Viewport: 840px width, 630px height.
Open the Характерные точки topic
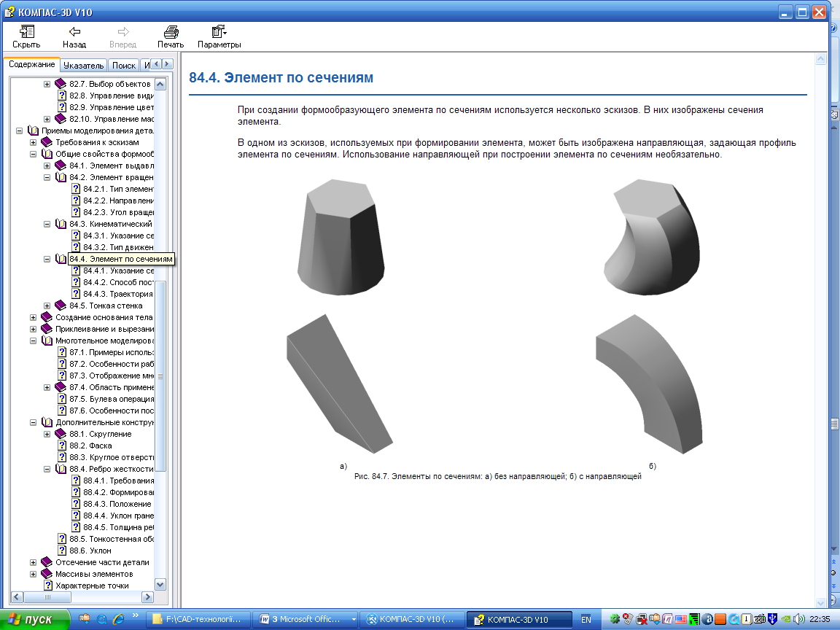[x=92, y=586]
